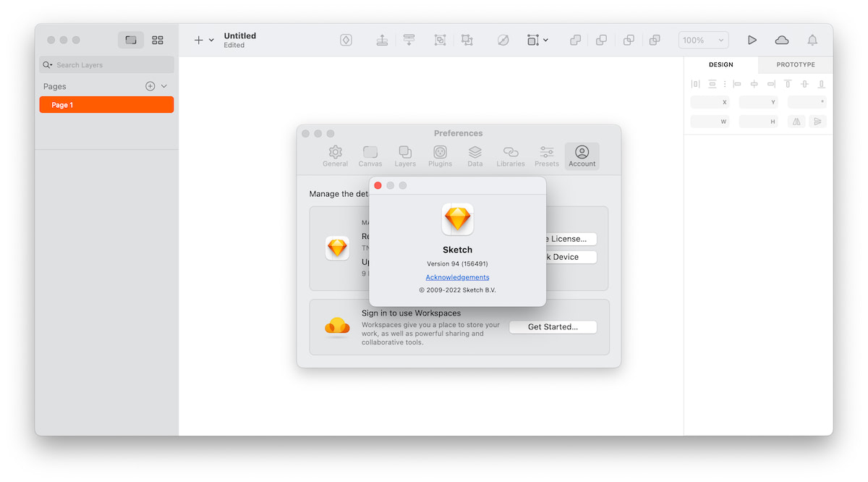Image resolution: width=868 pixels, height=482 pixels.
Task: Select Page 1 in Pages list
Action: point(106,105)
